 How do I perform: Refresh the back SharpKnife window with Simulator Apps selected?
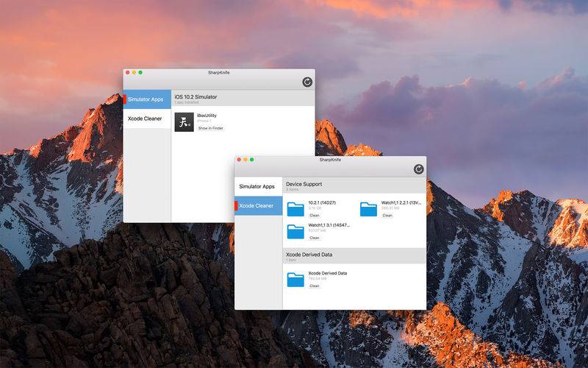click(x=307, y=82)
